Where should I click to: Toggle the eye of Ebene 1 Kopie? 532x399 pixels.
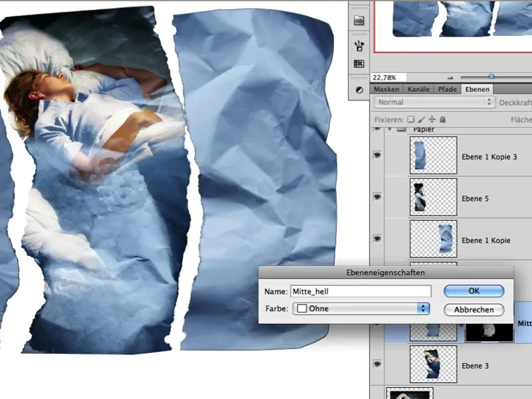pyautogui.click(x=377, y=239)
